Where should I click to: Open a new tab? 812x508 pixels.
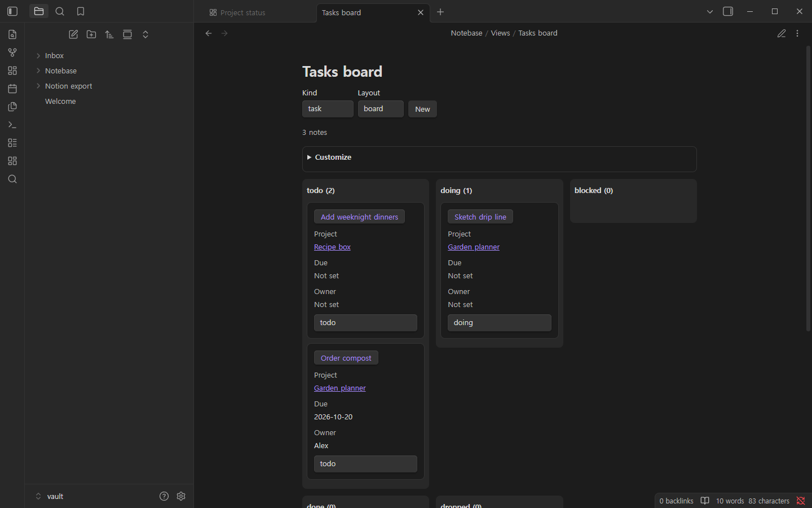pos(440,12)
